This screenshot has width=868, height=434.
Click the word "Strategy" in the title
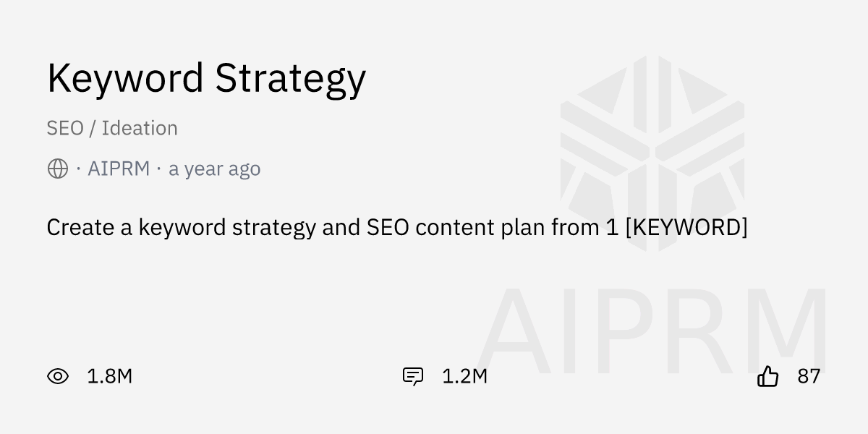click(290, 80)
